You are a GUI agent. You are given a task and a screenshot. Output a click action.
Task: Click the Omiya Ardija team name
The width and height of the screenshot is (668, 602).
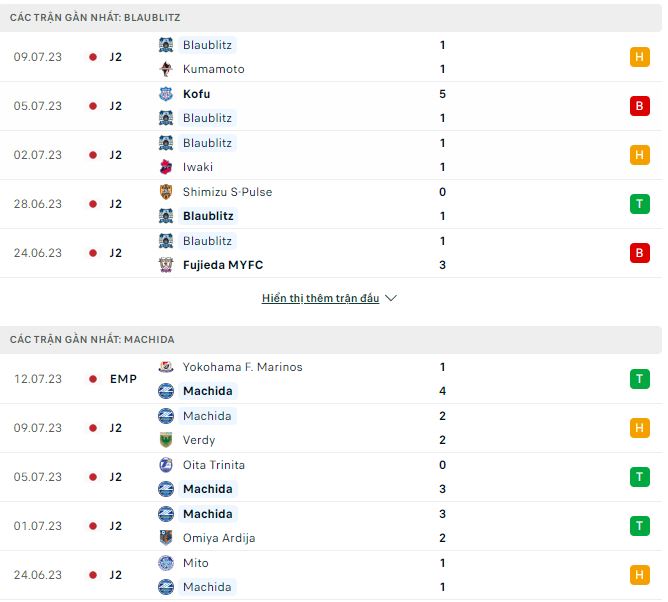coord(219,538)
